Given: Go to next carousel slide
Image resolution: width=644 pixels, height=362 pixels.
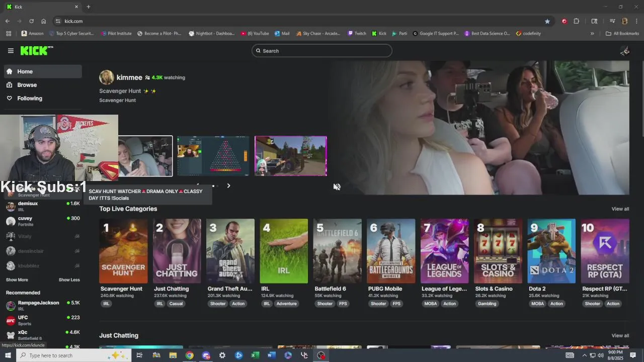Looking at the screenshot, I should point(228,186).
